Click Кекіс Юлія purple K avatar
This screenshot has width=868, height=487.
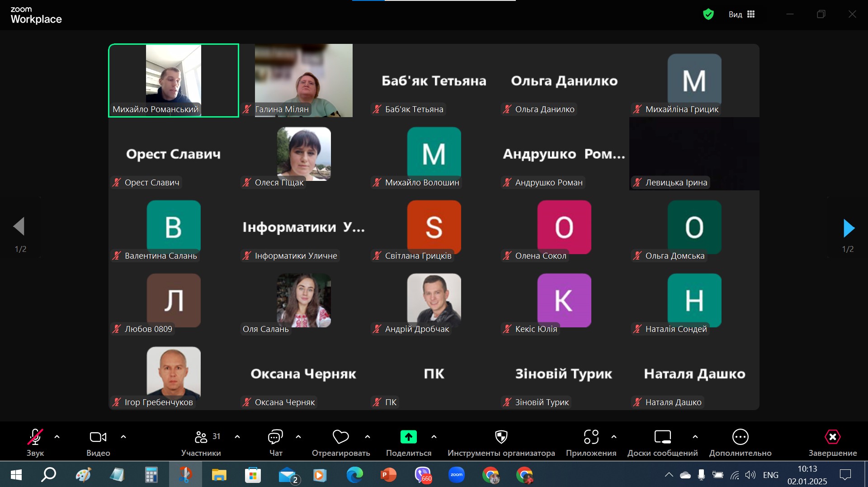pyautogui.click(x=564, y=300)
